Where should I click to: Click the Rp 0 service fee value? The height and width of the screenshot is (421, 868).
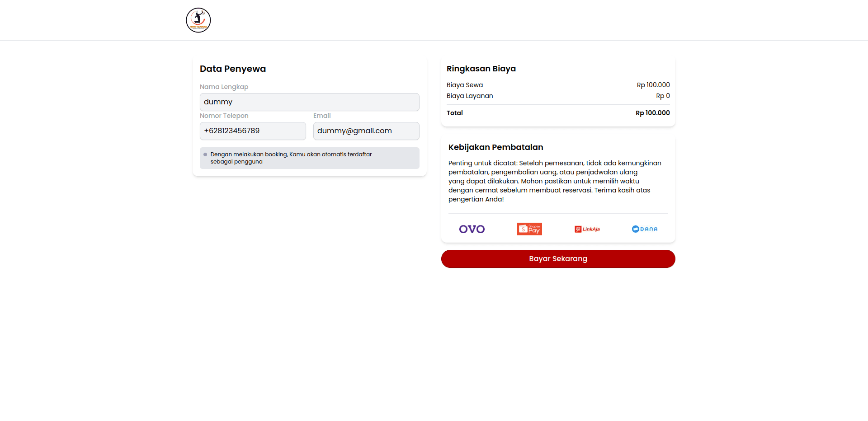[x=663, y=96]
